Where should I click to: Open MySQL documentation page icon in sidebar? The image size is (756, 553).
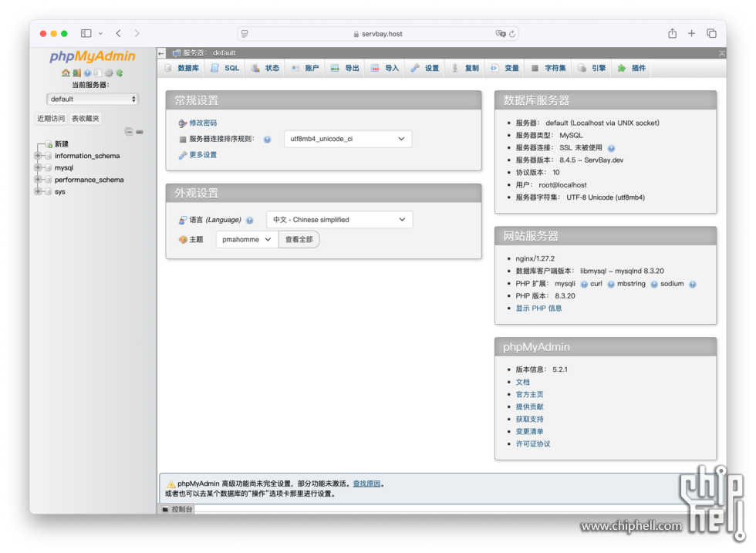(x=98, y=72)
